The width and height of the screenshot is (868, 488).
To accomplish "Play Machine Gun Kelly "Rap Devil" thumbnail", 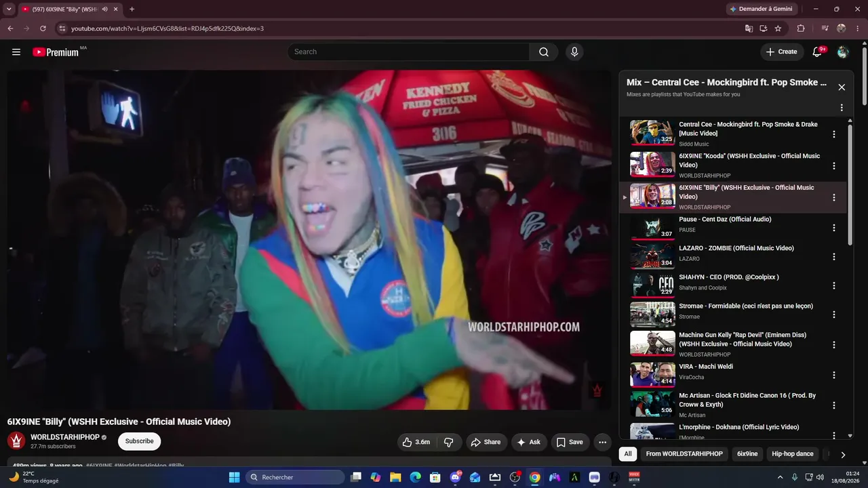I will click(652, 343).
